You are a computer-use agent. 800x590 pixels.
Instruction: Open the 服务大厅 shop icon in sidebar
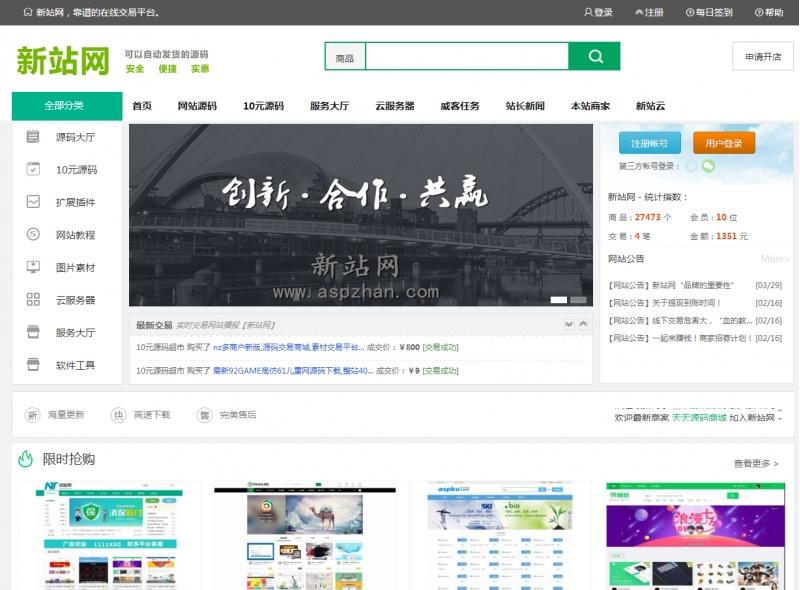click(x=33, y=332)
